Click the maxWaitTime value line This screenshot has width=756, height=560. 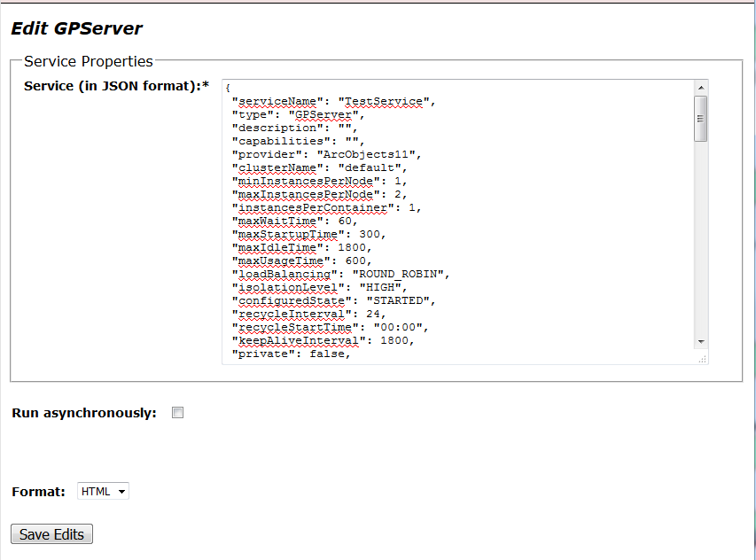[293, 222]
